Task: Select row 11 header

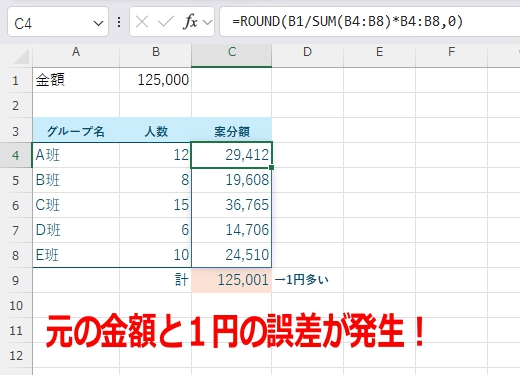Action: (16, 330)
